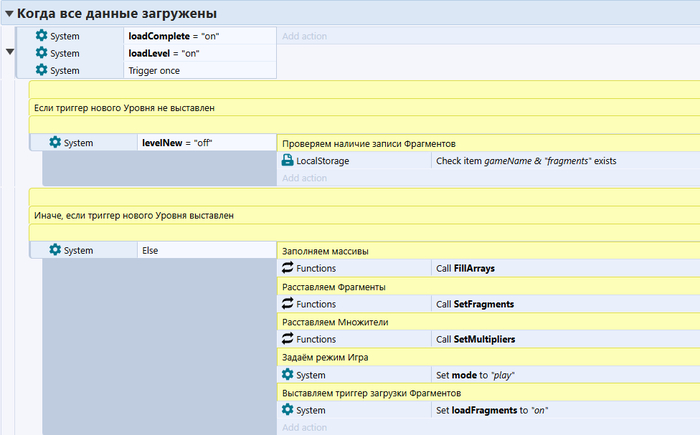
Task: Select System gear icon on Else condition
Action: pyautogui.click(x=55, y=250)
